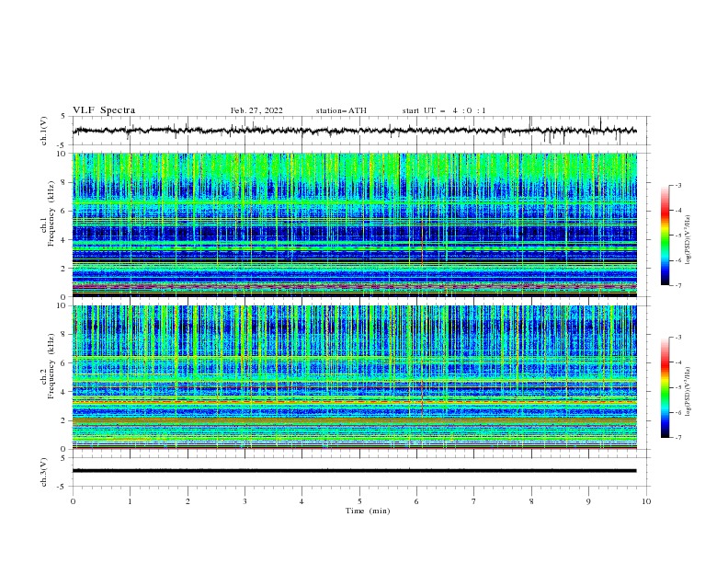Click the ch.2 colorbar "log(PSD)(V²/Hz)" label
This screenshot has height=563, width=728.
688,392
